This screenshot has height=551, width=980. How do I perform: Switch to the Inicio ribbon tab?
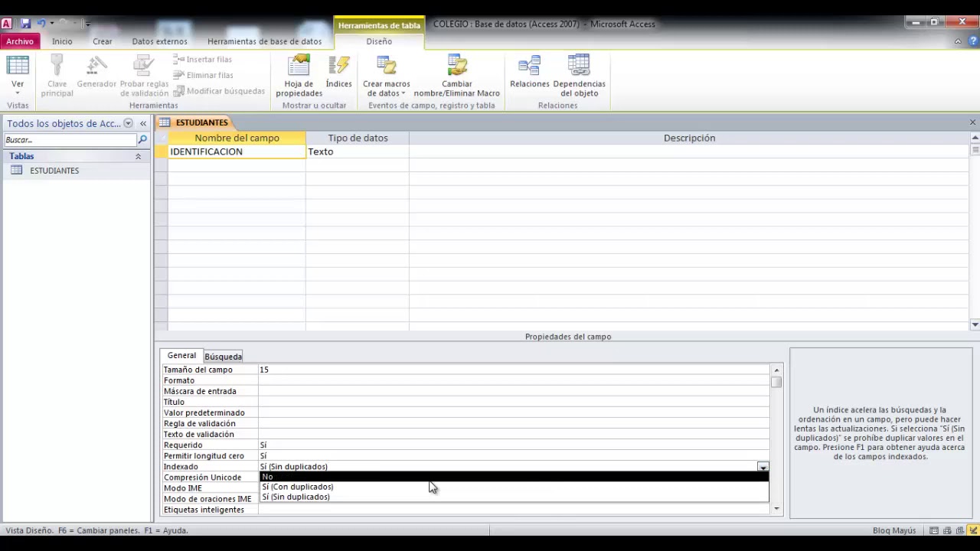62,41
